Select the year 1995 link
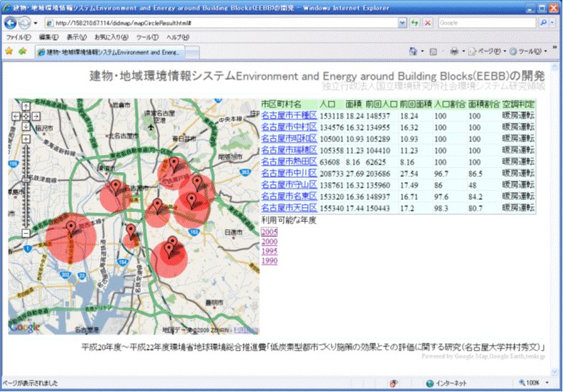 pyautogui.click(x=269, y=251)
